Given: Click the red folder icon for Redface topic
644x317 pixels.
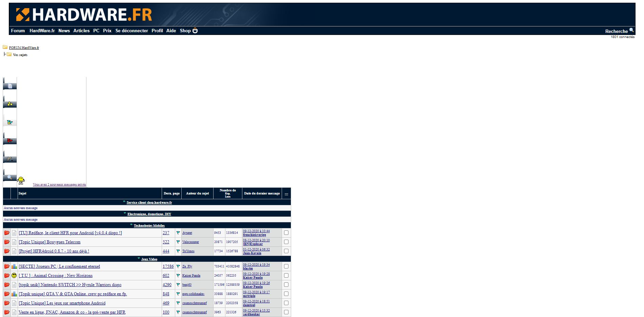Looking at the screenshot, I should pos(7,233).
